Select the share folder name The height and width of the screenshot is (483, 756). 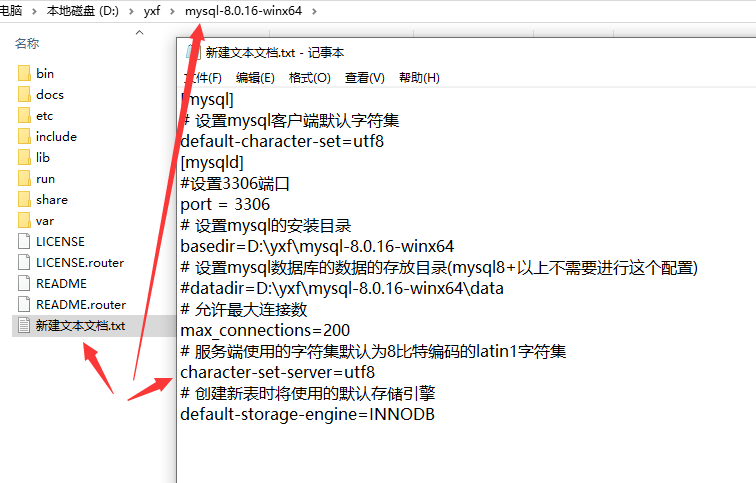pos(52,200)
